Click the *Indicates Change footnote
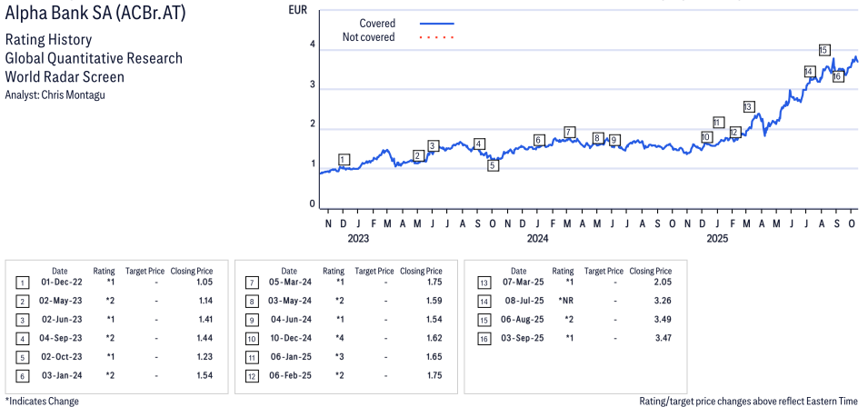Screen dimensions: 868x407 coord(42,401)
